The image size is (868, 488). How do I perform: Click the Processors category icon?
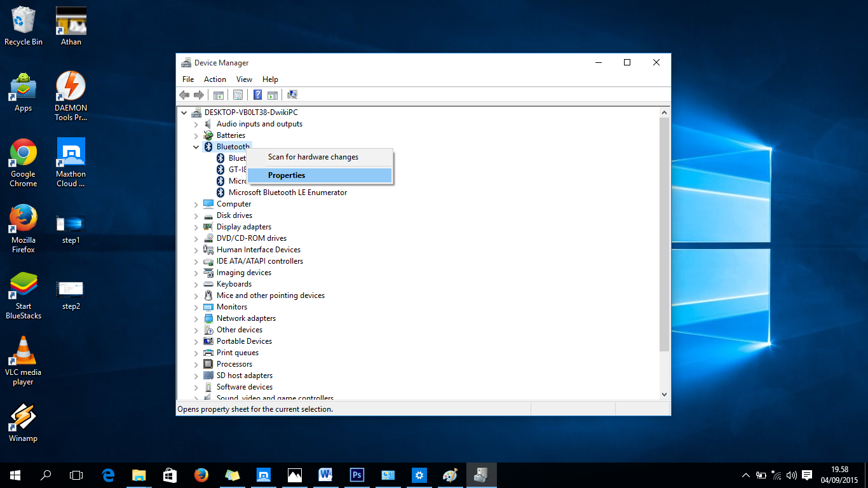tap(208, 364)
